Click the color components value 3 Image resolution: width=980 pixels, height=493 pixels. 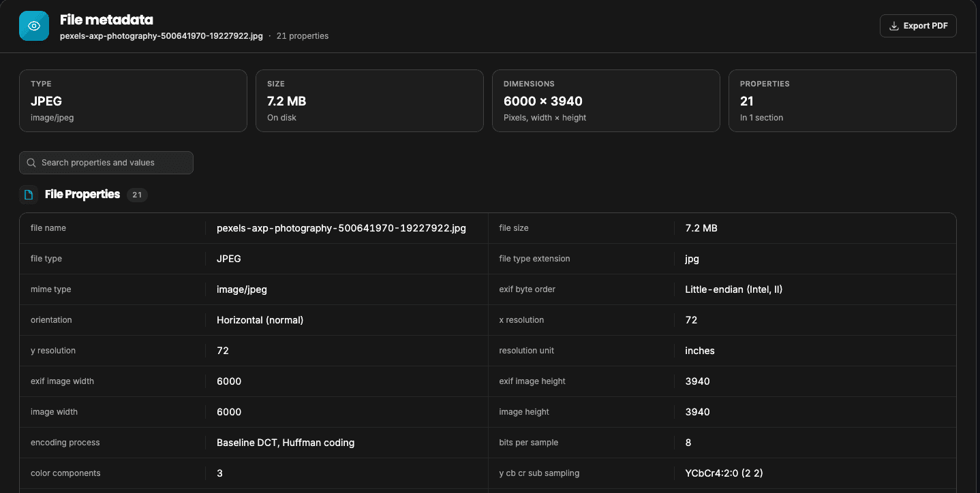click(x=219, y=473)
